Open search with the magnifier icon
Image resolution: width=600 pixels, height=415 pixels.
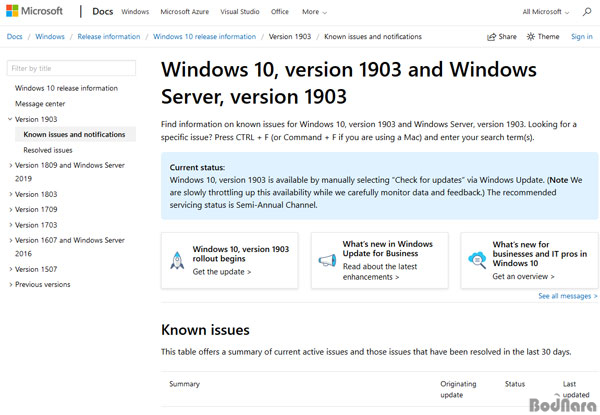point(585,12)
